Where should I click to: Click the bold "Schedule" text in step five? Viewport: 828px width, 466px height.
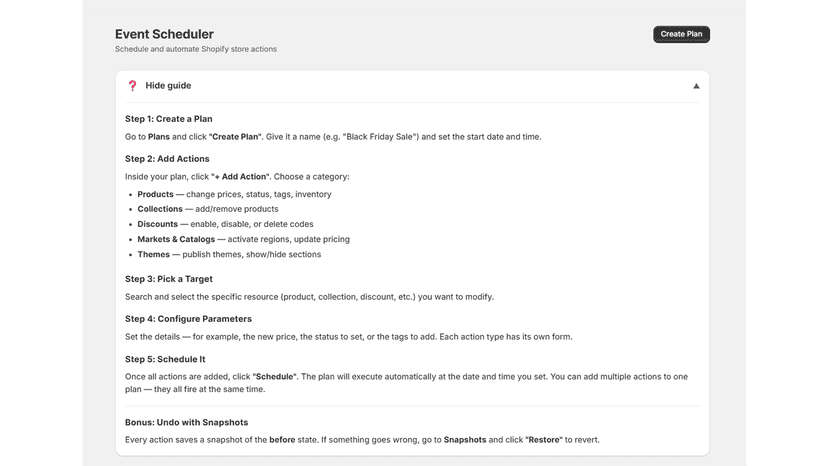click(x=275, y=377)
